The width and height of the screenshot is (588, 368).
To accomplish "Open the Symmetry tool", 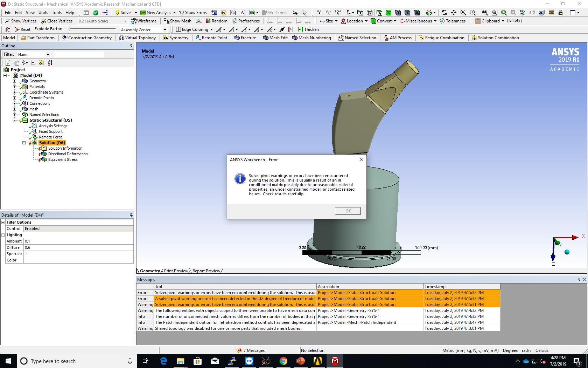I will coord(176,38).
